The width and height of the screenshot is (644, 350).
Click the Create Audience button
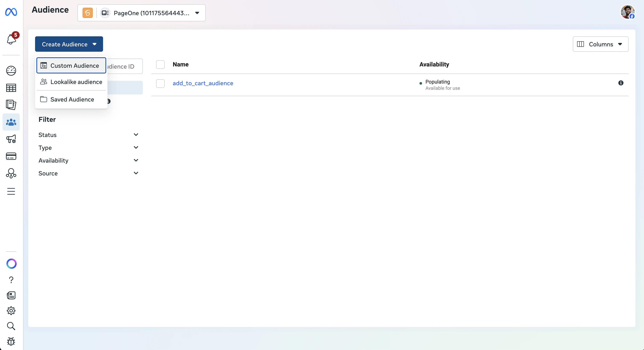(x=69, y=44)
